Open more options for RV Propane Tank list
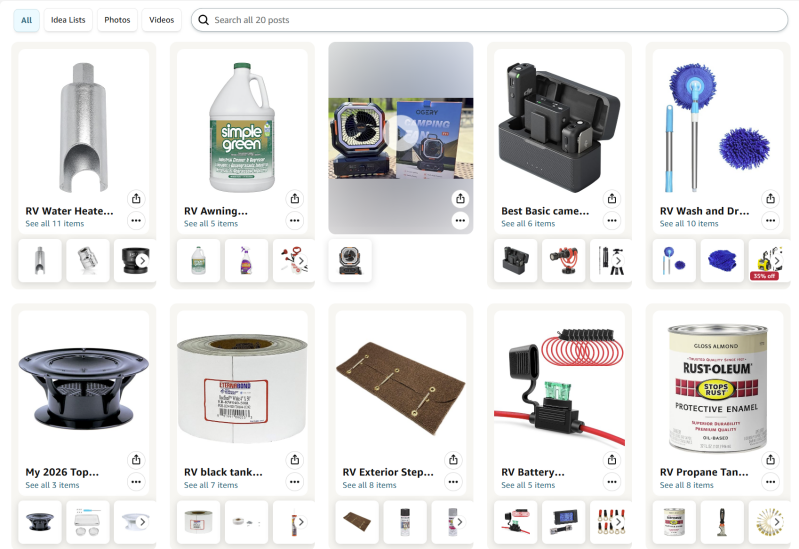Screen dimensions: 799x549 click(x=770, y=482)
